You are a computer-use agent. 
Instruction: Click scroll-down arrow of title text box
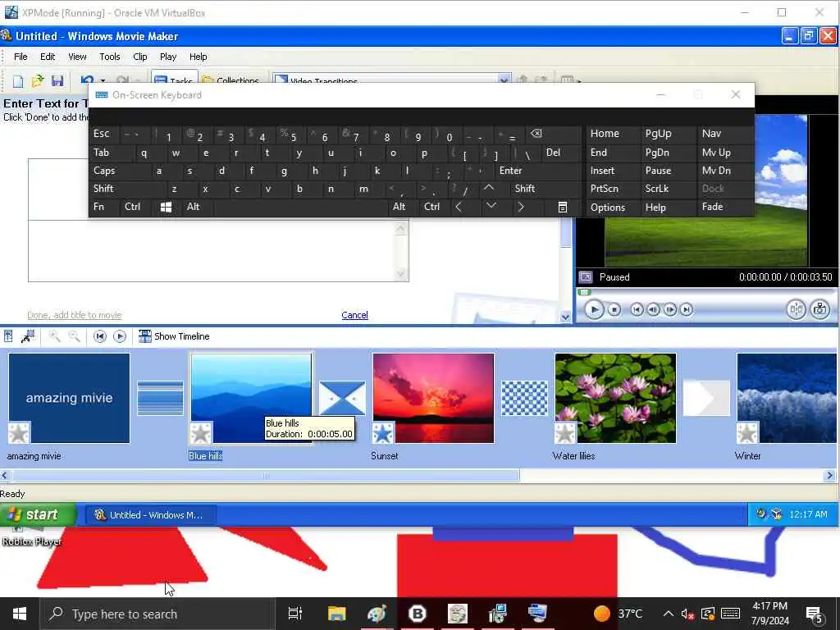[x=400, y=274]
